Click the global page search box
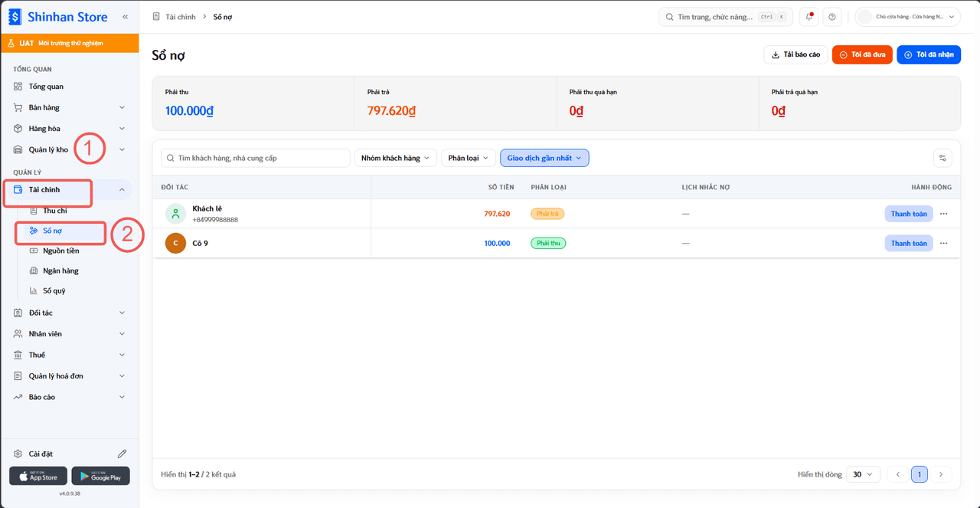 point(727,17)
